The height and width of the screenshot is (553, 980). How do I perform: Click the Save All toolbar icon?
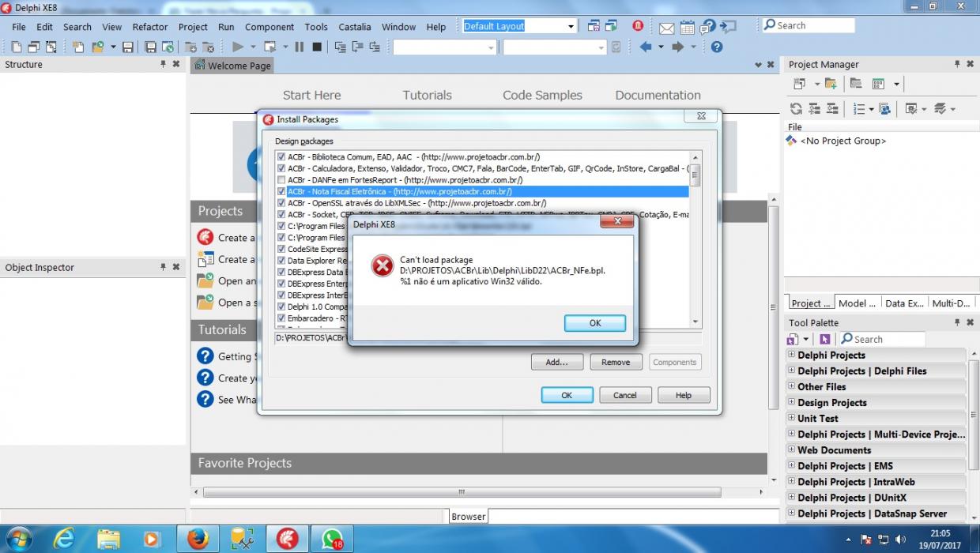pos(150,47)
